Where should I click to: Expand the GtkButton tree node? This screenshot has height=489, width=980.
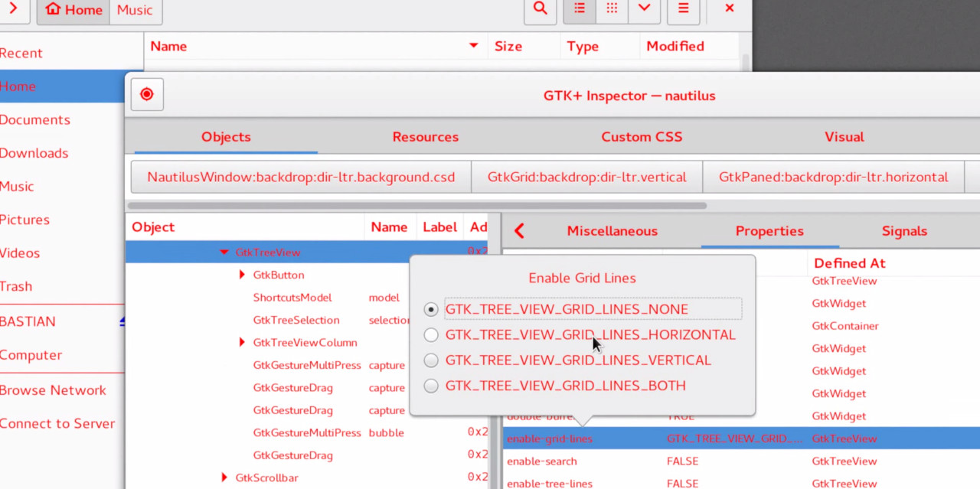click(x=242, y=275)
